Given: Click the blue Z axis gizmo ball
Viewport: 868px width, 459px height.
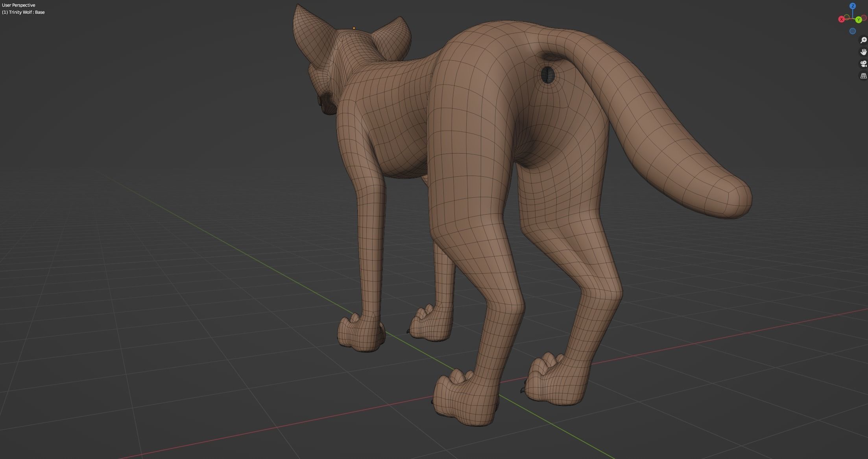Looking at the screenshot, I should tap(853, 6).
